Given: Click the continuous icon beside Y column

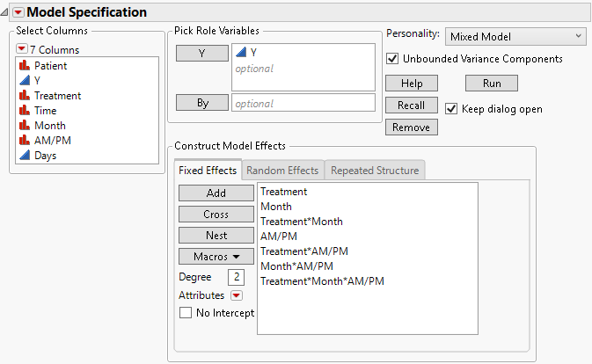Looking at the screenshot, I should 24,81.
